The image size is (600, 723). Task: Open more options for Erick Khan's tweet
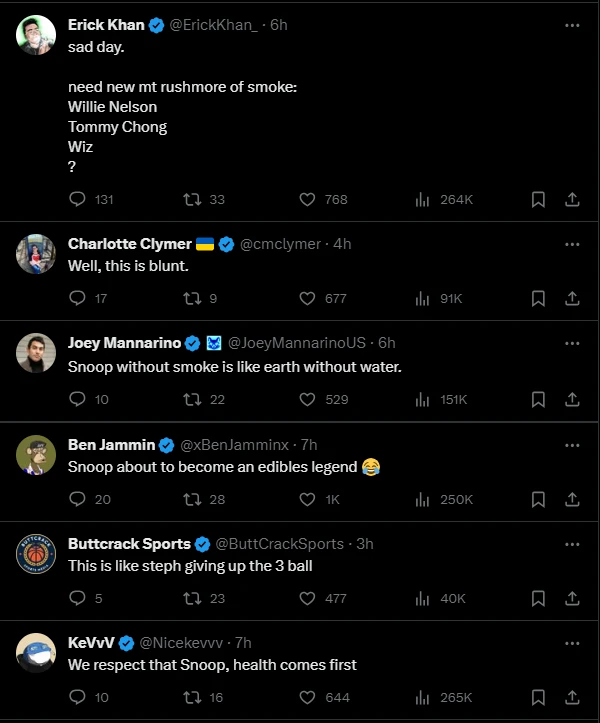[572, 26]
